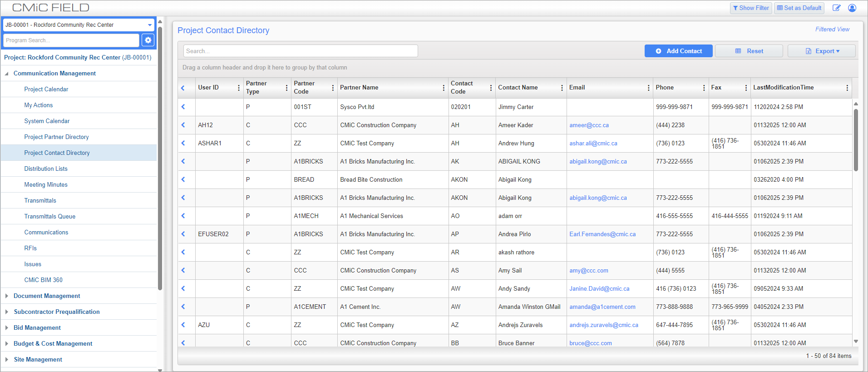Open Distribution Lists menu item
Viewport: 868px width, 372px height.
46,169
